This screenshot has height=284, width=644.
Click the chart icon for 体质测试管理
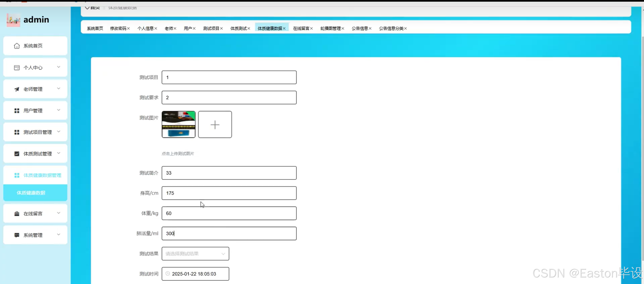[x=17, y=154]
